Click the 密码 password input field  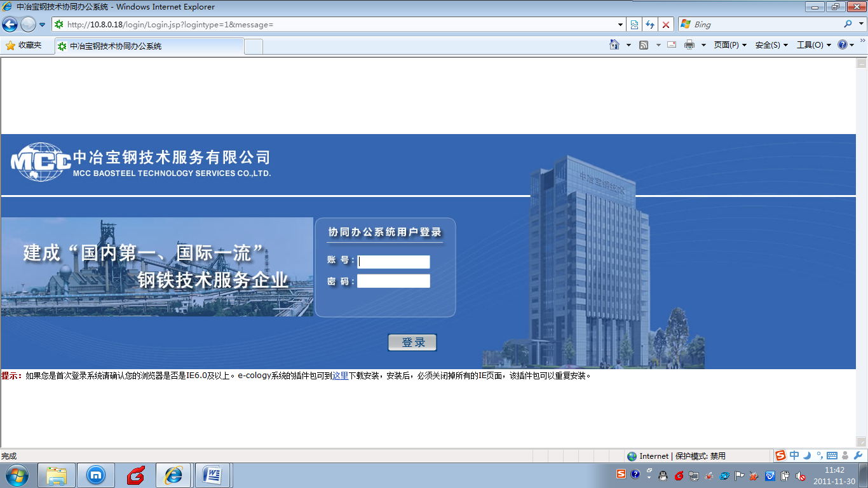pyautogui.click(x=394, y=281)
